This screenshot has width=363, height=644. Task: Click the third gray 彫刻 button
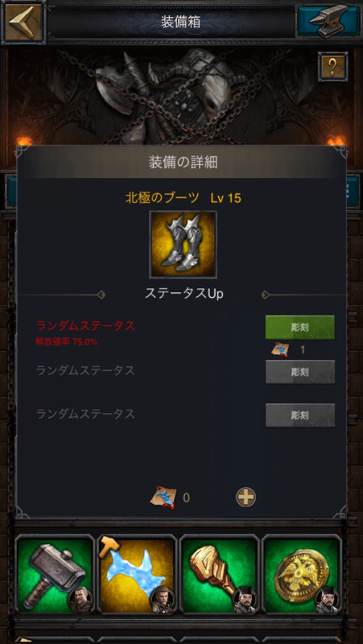(x=299, y=415)
